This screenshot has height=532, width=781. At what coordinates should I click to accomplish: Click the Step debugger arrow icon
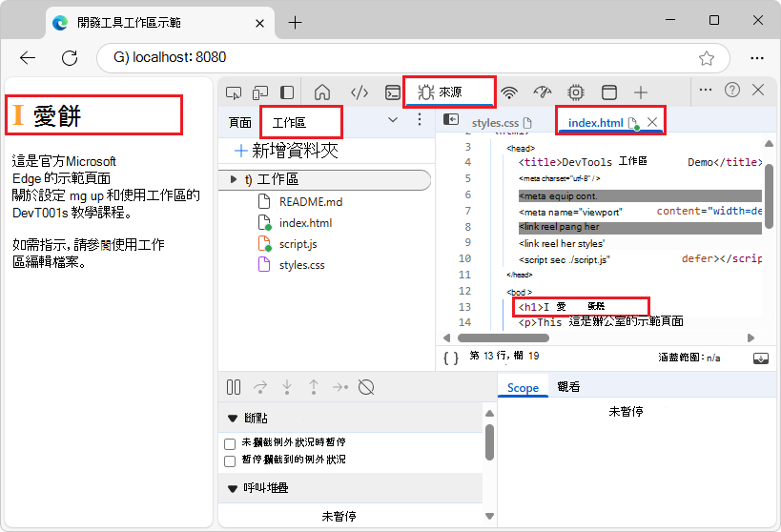(340, 387)
